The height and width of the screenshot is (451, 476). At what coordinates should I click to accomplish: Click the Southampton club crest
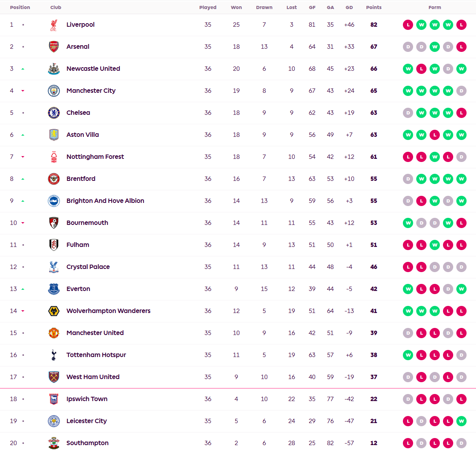[54, 443]
